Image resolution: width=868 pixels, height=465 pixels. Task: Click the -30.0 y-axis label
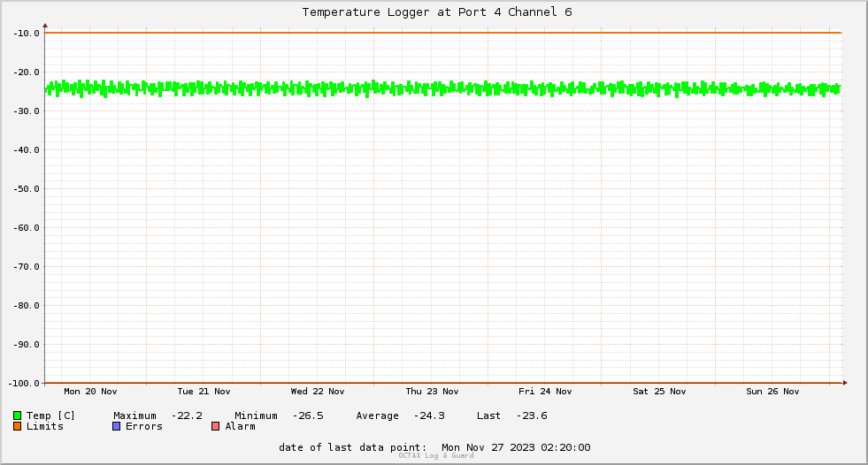[x=26, y=111]
